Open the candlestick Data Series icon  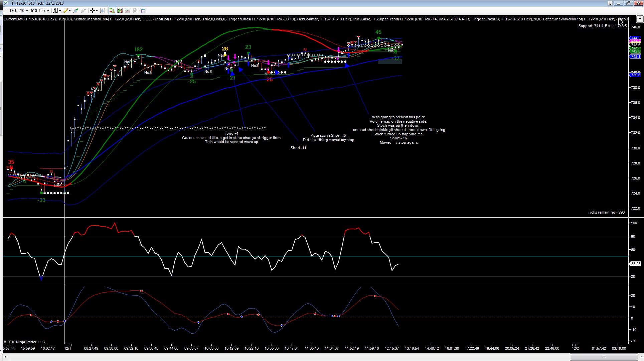[120, 11]
